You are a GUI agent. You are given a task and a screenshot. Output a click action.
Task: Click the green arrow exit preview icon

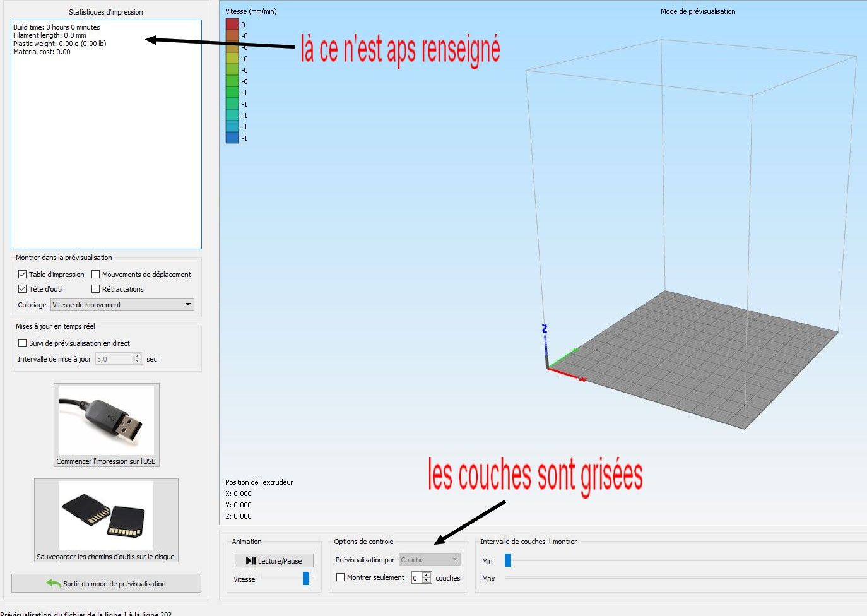(54, 583)
